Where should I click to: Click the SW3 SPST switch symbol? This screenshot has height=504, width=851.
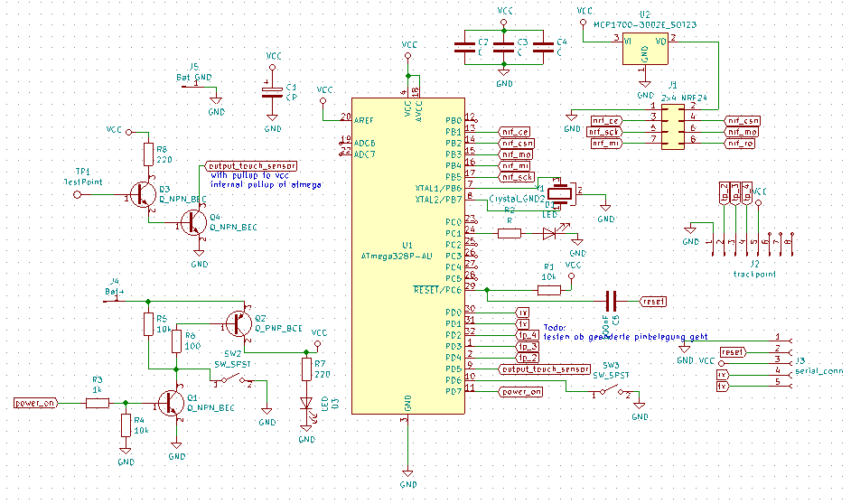(x=609, y=391)
